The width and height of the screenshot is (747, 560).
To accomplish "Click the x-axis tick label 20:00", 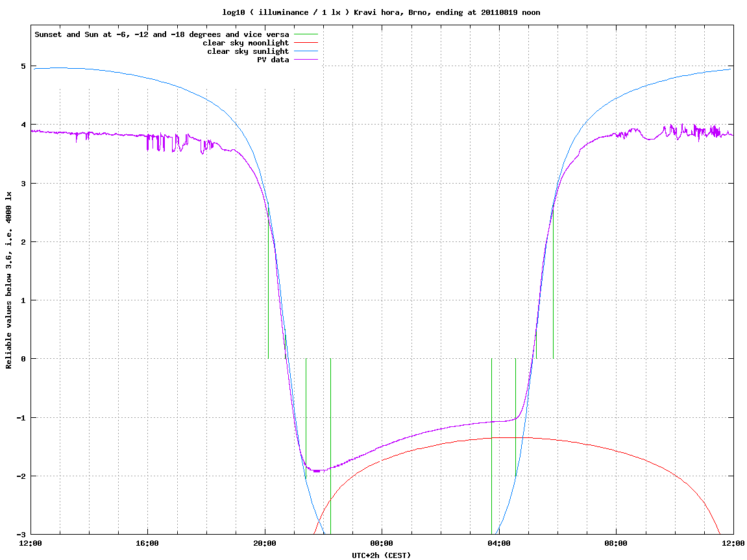I will tap(265, 543).
